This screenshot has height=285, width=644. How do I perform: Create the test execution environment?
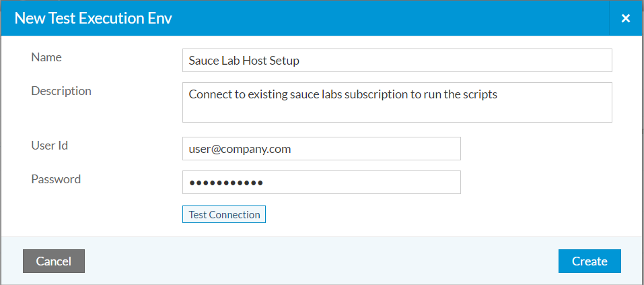(589, 261)
